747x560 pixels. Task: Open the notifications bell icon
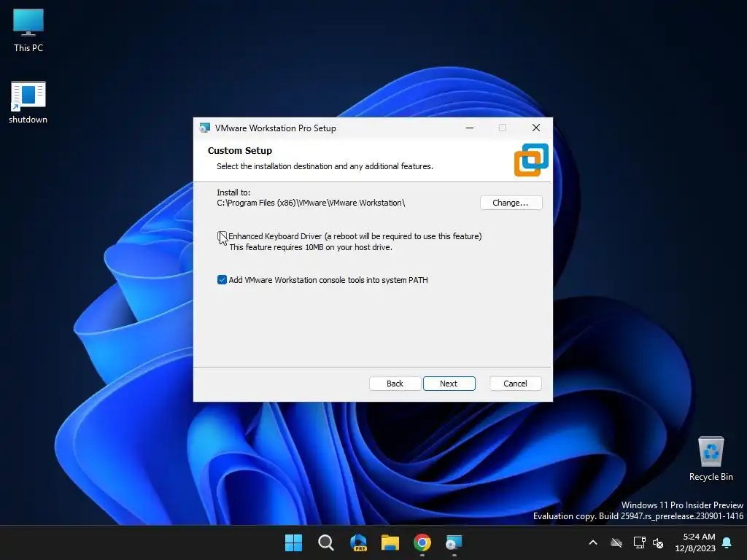click(x=727, y=542)
